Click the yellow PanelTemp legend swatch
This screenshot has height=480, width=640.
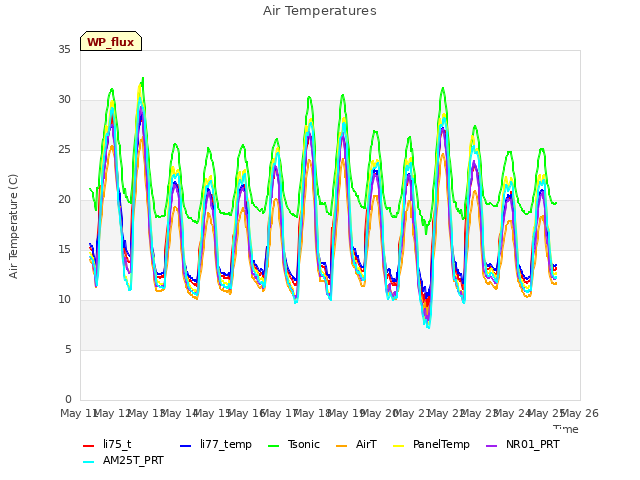click(399, 446)
